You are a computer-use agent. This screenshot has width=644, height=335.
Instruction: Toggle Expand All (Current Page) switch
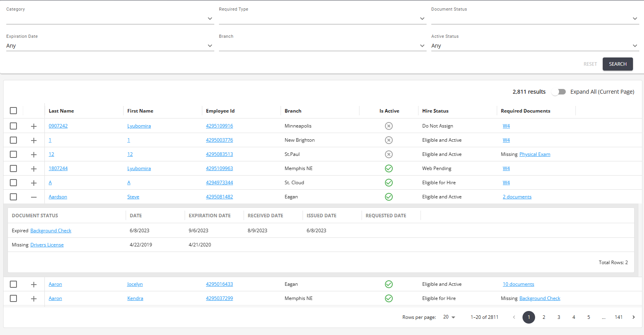[x=558, y=92]
